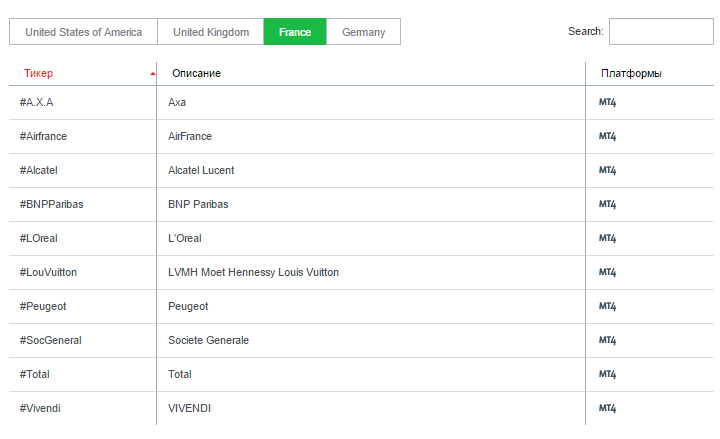Click MT4 icon in the Alcatel Lucent row

pyautogui.click(x=607, y=170)
